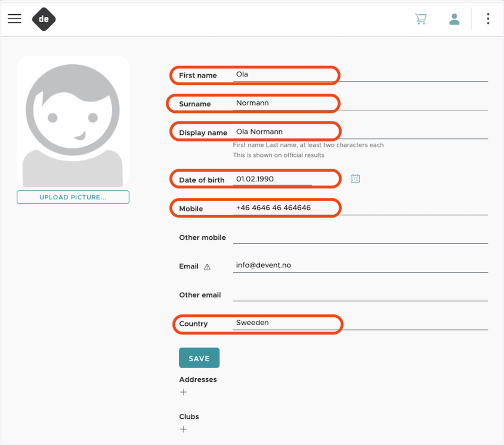Add a new address with plus icon

tap(184, 392)
